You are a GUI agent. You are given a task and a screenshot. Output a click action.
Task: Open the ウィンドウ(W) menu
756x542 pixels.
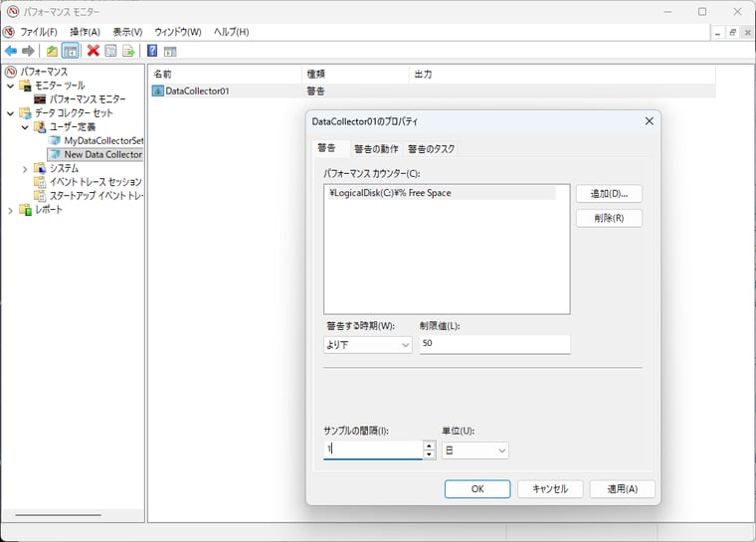[x=178, y=32]
